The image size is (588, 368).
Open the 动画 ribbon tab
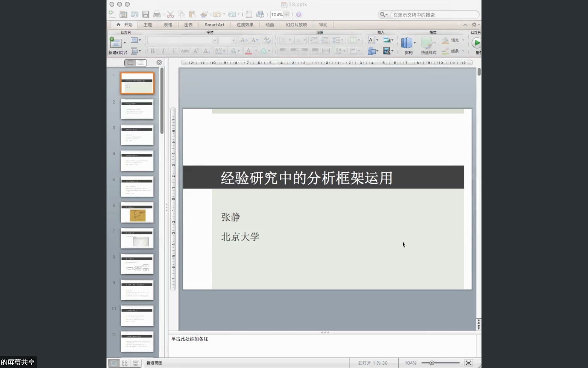coord(270,25)
